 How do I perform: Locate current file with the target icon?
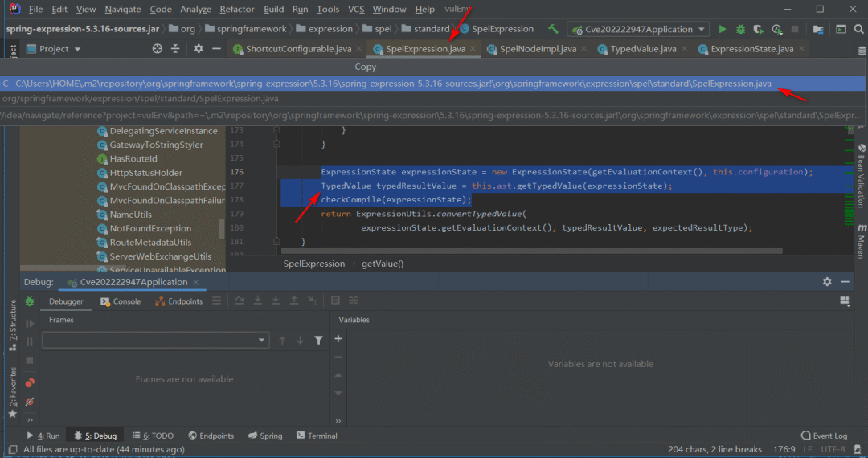coord(158,49)
